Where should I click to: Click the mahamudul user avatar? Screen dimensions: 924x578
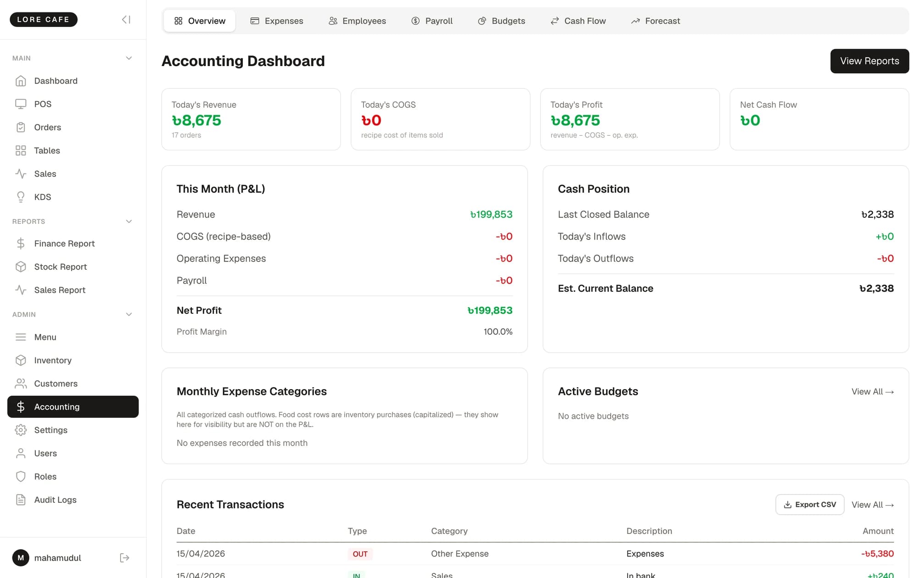pos(21,558)
